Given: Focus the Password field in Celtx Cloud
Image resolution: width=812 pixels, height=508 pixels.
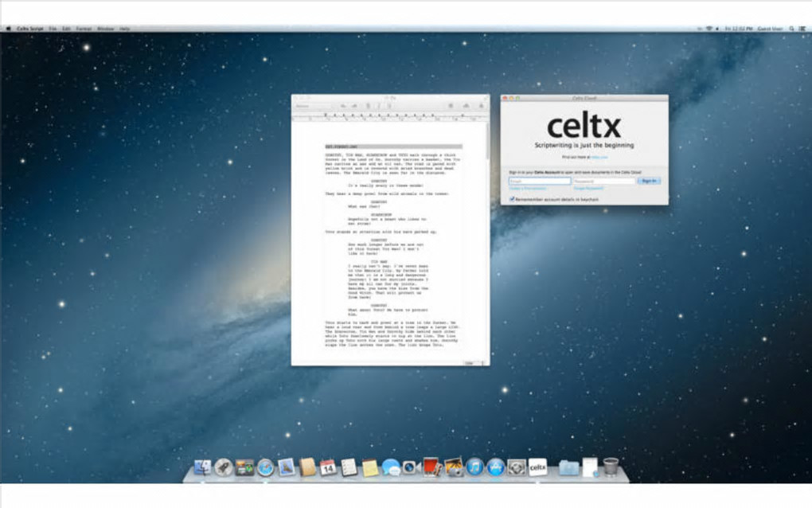Looking at the screenshot, I should click(x=603, y=181).
